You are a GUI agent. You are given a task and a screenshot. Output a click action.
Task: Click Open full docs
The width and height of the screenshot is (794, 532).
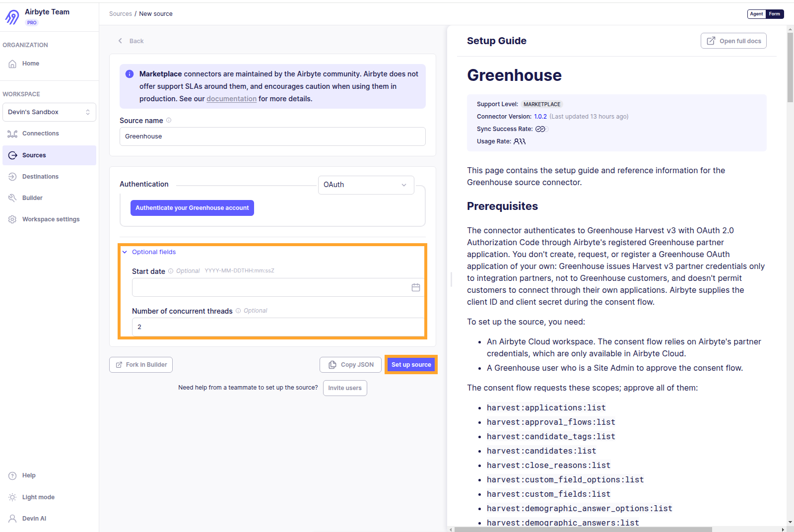pyautogui.click(x=733, y=41)
